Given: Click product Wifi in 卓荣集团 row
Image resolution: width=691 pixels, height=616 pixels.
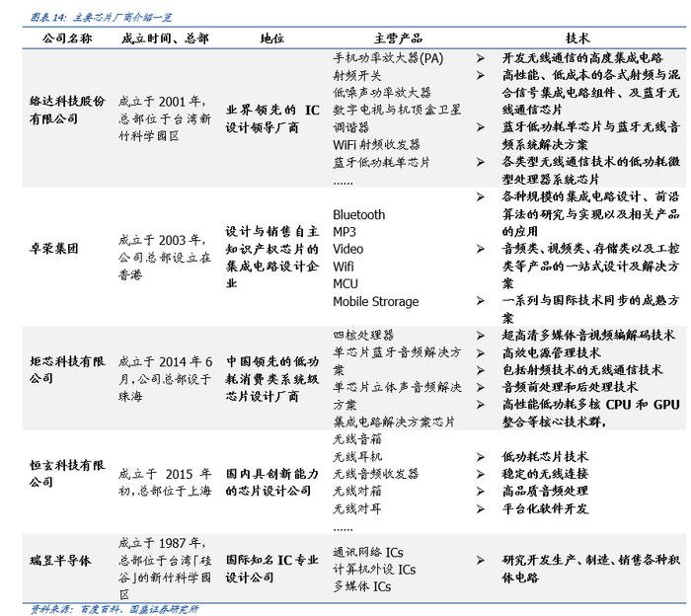Looking at the screenshot, I should 343,267.
